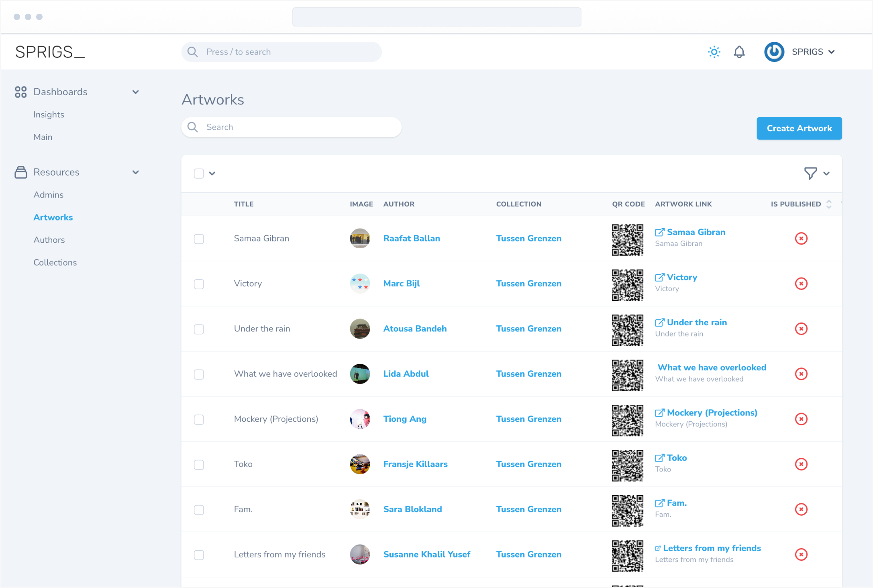Expand the Dashboards sidebar menu

pyautogui.click(x=137, y=92)
